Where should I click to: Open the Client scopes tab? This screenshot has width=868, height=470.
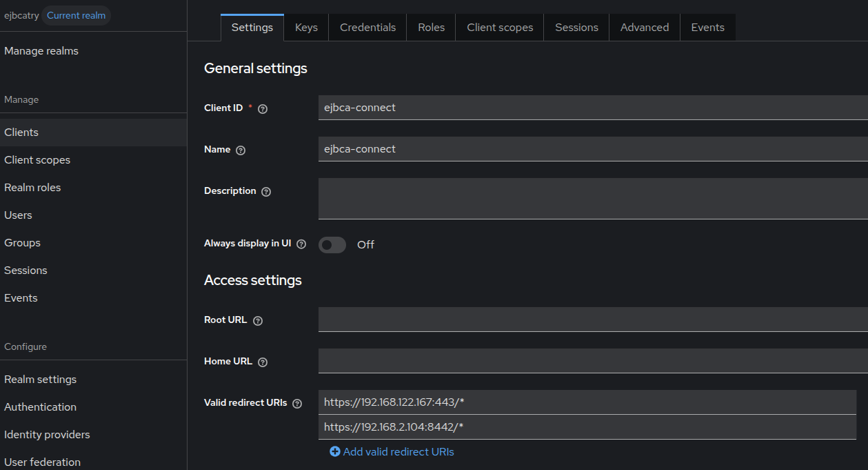500,28
